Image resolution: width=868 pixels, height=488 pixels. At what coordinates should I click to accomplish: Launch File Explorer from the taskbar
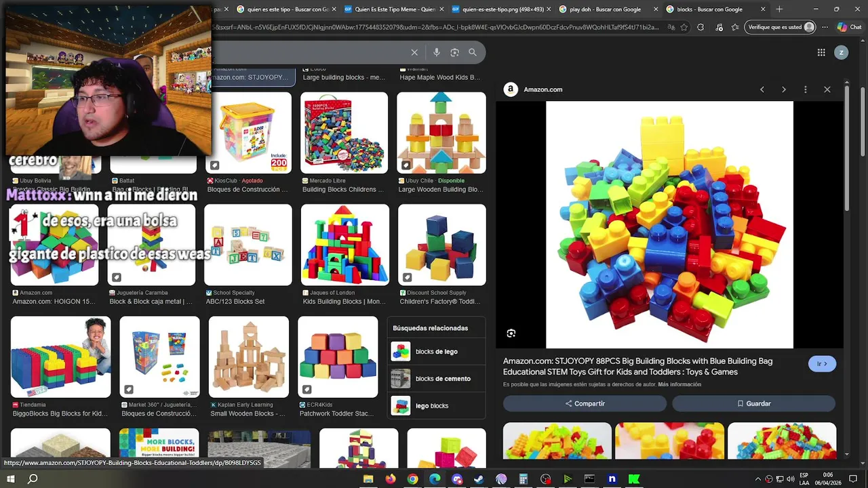(368, 479)
